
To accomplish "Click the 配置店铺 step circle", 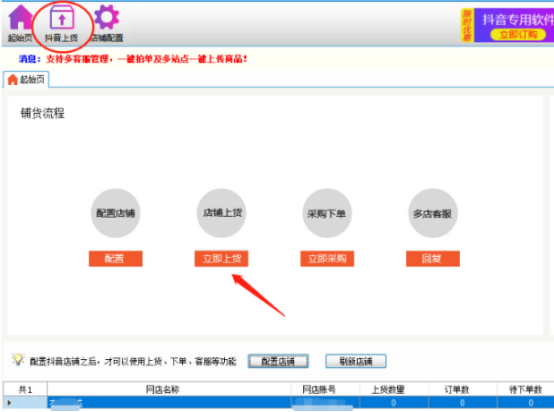I will (116, 213).
